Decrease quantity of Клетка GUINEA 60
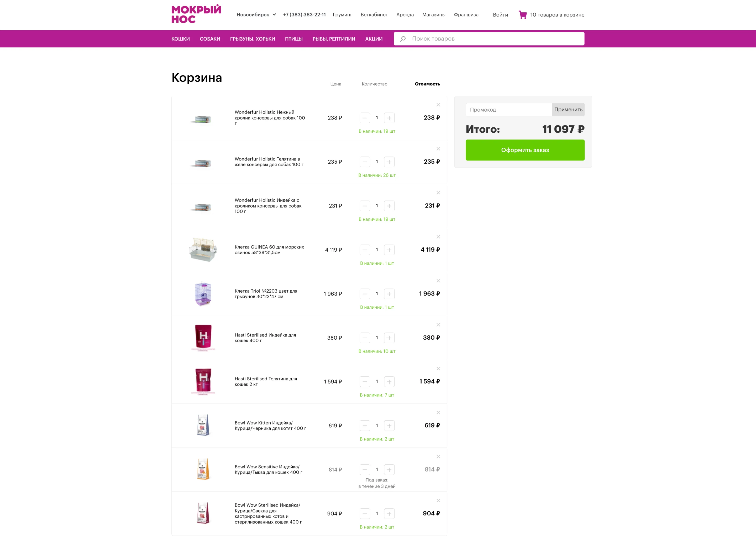 tap(365, 250)
